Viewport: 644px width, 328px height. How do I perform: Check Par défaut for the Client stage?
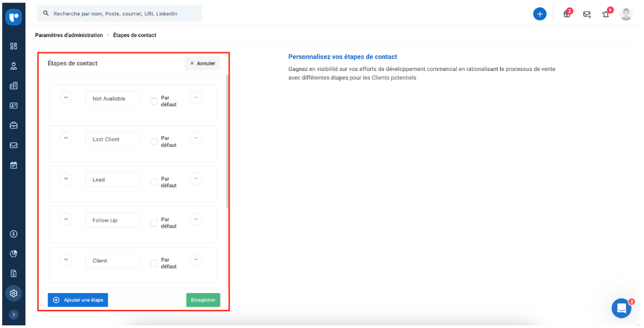tap(154, 263)
